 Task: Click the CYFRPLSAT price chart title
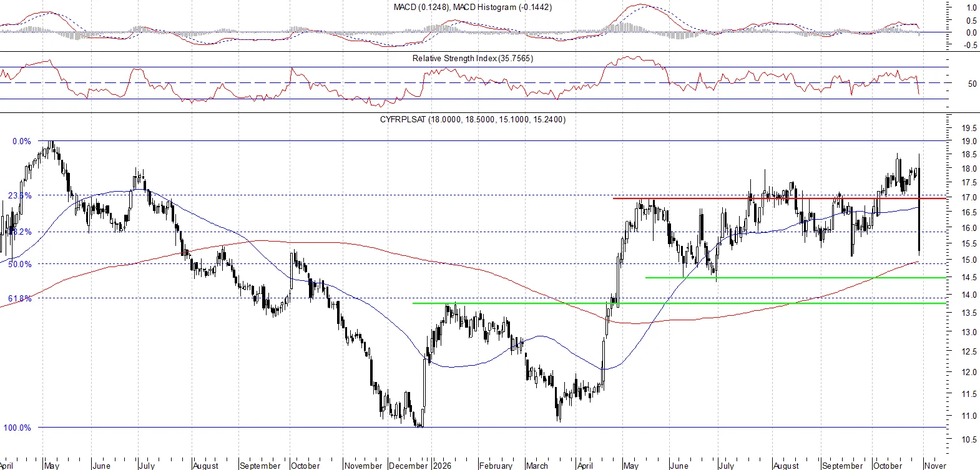[473, 119]
